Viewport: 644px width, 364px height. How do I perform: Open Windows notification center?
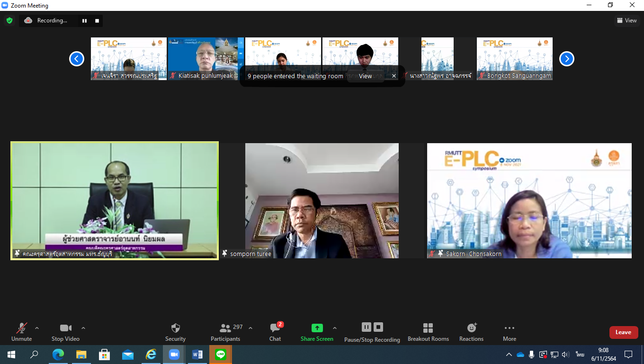click(628, 355)
